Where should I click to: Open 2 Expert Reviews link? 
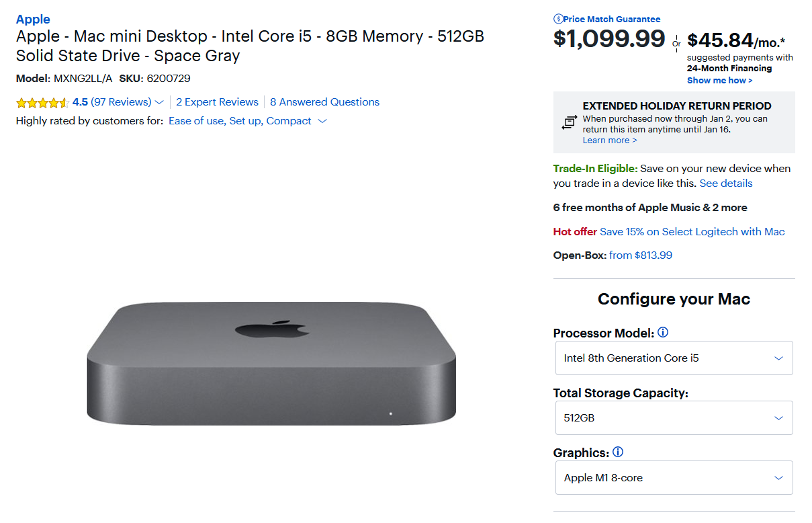(x=217, y=102)
